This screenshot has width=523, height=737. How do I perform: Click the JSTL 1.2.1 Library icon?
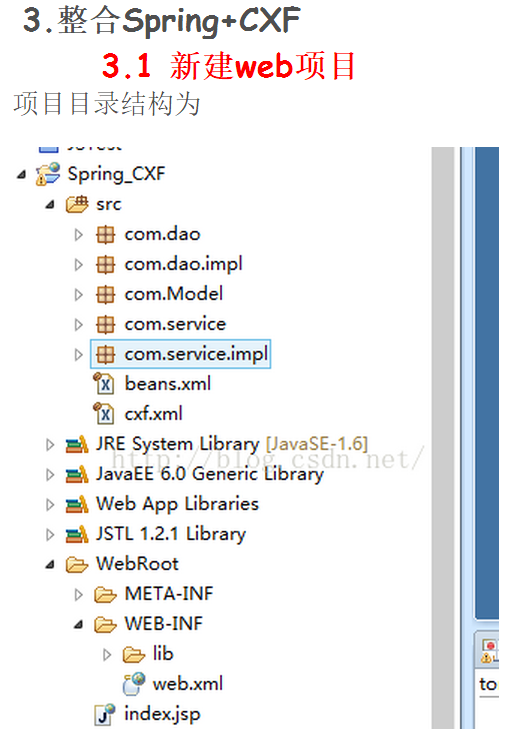click(77, 534)
